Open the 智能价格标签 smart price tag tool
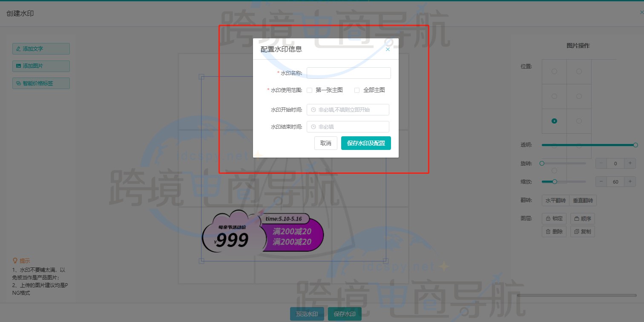The height and width of the screenshot is (322, 644). [40, 83]
